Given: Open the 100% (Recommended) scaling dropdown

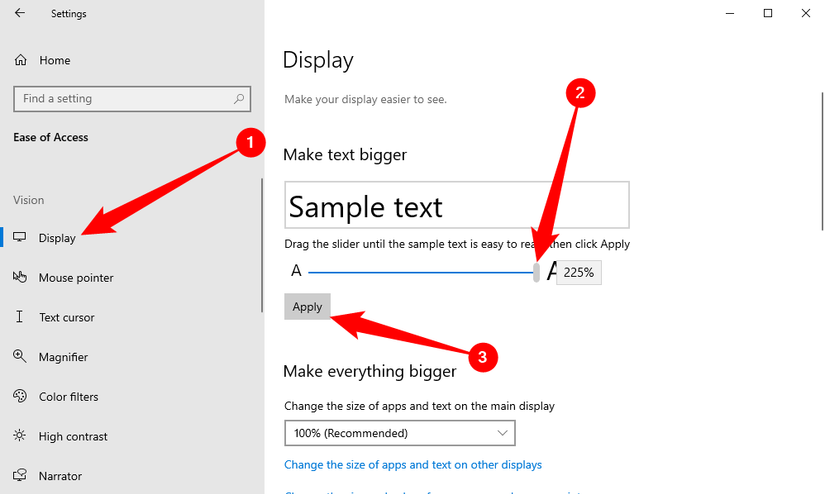Looking at the screenshot, I should pyautogui.click(x=400, y=433).
